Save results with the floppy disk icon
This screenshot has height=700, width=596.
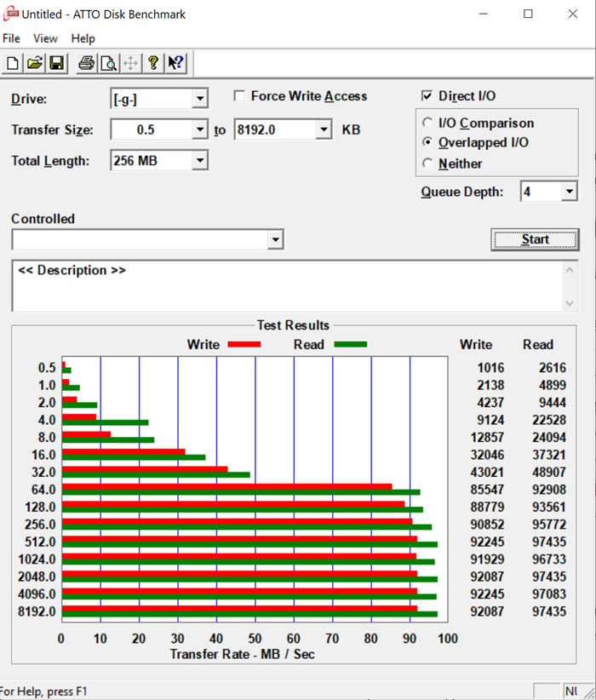coord(56,63)
